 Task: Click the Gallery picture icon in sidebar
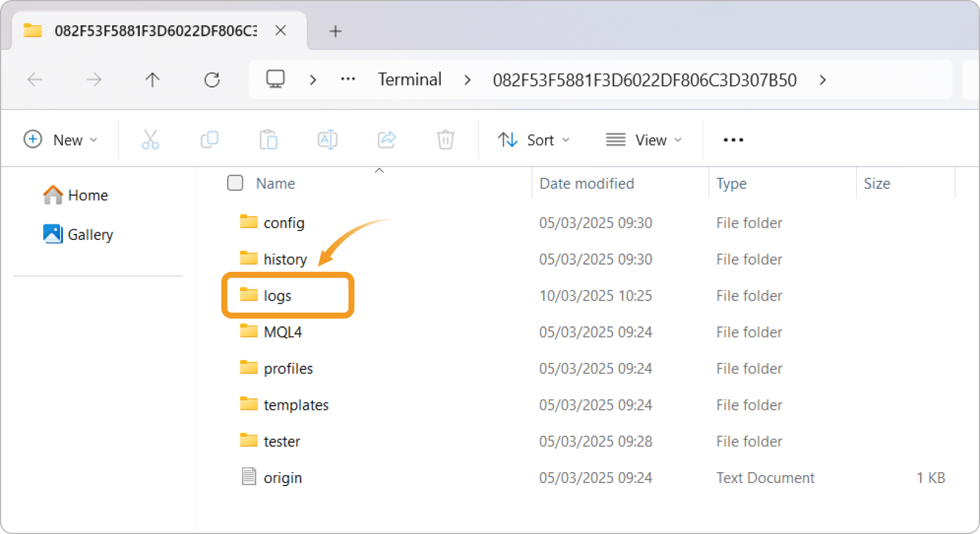(x=53, y=234)
